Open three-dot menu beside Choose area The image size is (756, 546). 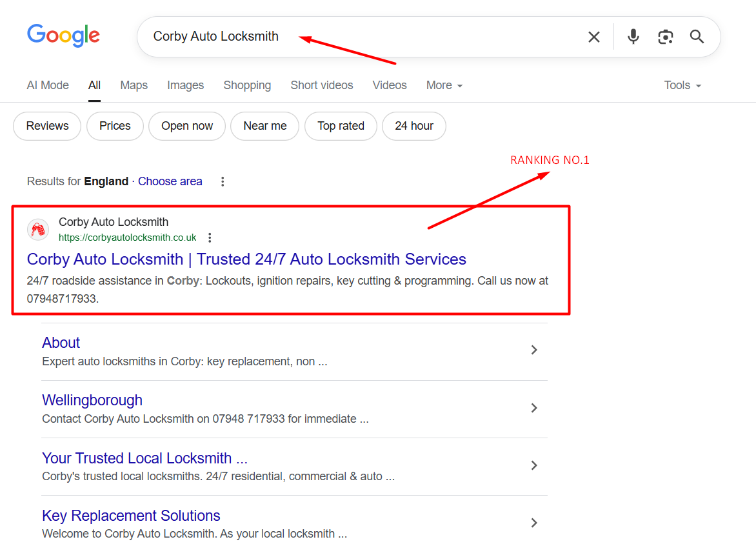pos(223,181)
